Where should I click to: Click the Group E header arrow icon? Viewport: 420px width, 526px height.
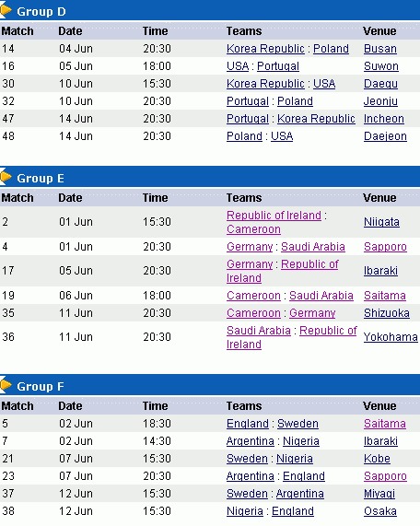[x=6, y=178]
